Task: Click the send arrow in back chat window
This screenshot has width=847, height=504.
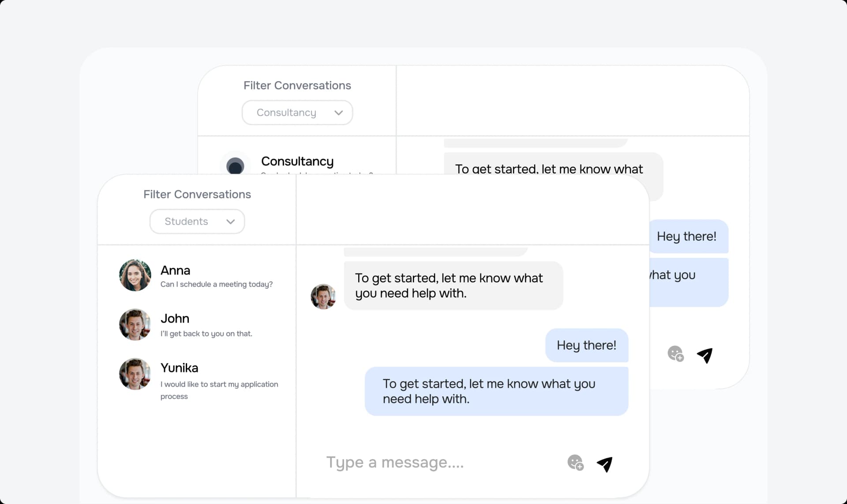Action: click(705, 355)
